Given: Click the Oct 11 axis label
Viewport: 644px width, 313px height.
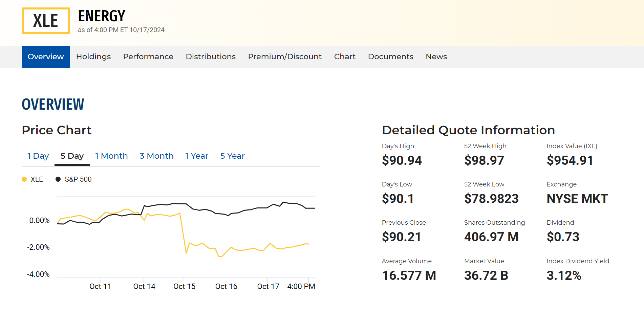Looking at the screenshot, I should tap(100, 287).
